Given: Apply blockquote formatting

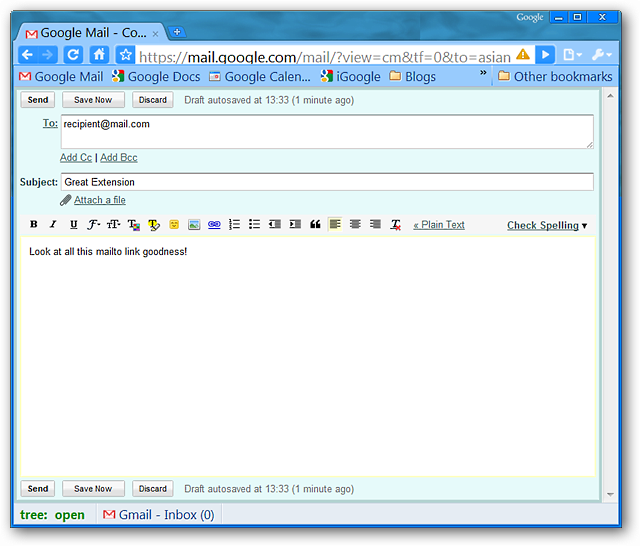Looking at the screenshot, I should [x=315, y=225].
